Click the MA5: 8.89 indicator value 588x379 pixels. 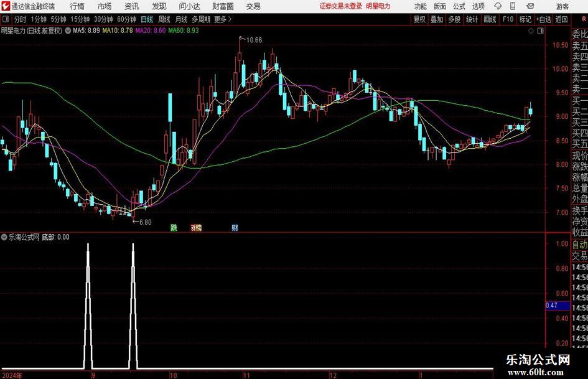coord(86,30)
